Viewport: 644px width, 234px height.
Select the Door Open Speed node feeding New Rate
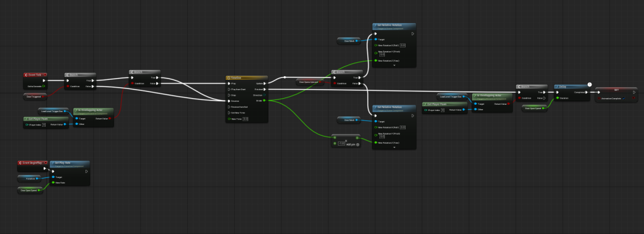[x=30, y=191]
